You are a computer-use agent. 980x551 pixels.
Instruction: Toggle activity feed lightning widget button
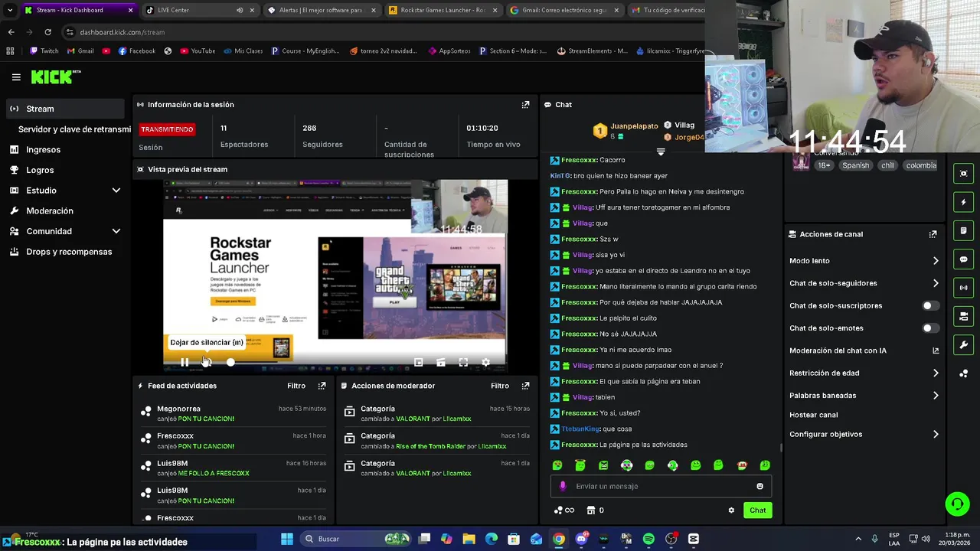964,202
